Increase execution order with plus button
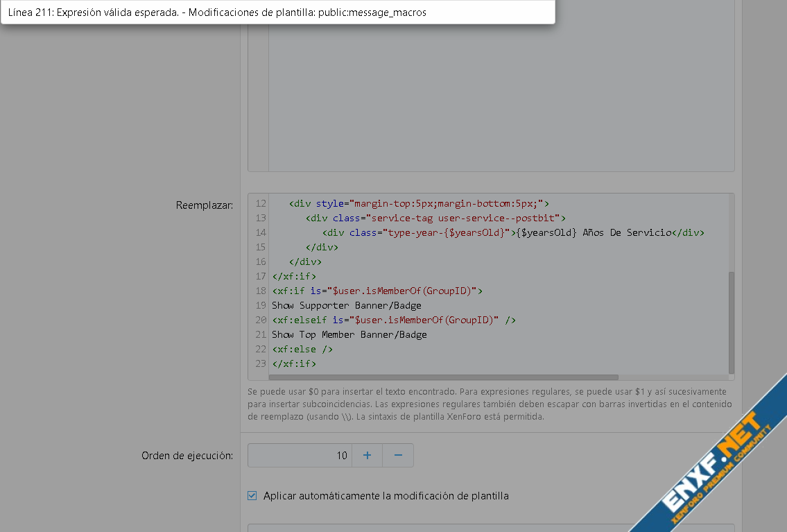 tap(367, 455)
